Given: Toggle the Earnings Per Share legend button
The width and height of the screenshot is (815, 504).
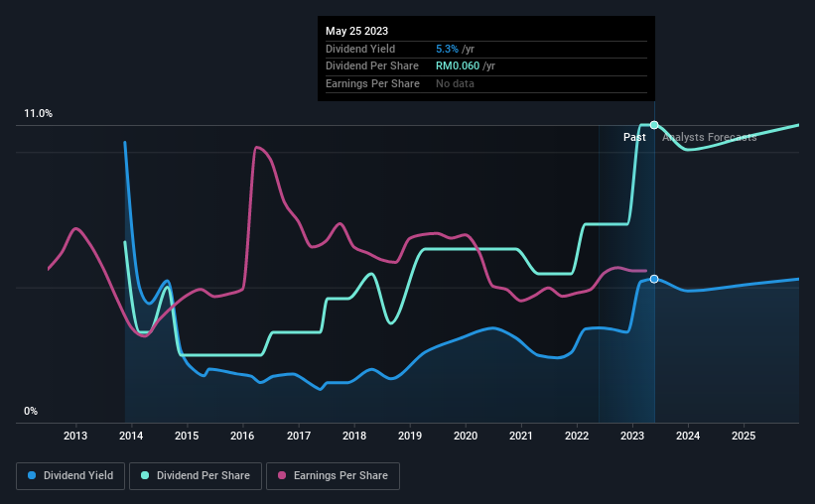Looking at the screenshot, I should [x=333, y=475].
